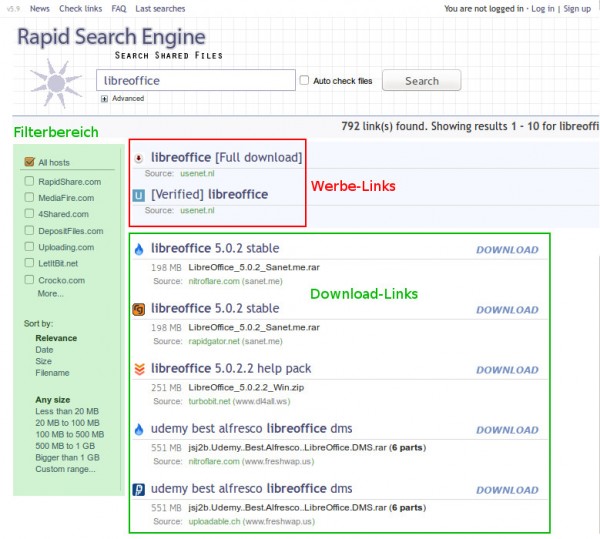The width and height of the screenshot is (600, 539).
Task: Open the FAQ page in top menu
Action: click(113, 8)
